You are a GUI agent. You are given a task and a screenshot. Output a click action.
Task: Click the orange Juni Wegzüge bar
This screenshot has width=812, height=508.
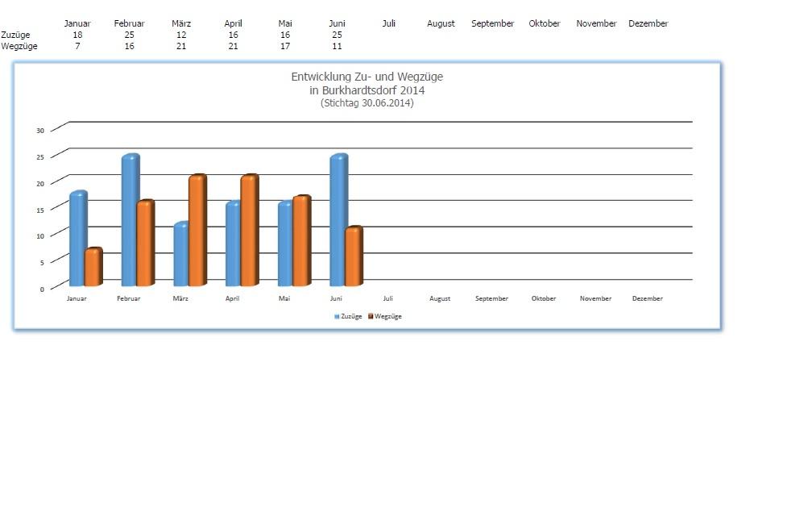point(354,256)
